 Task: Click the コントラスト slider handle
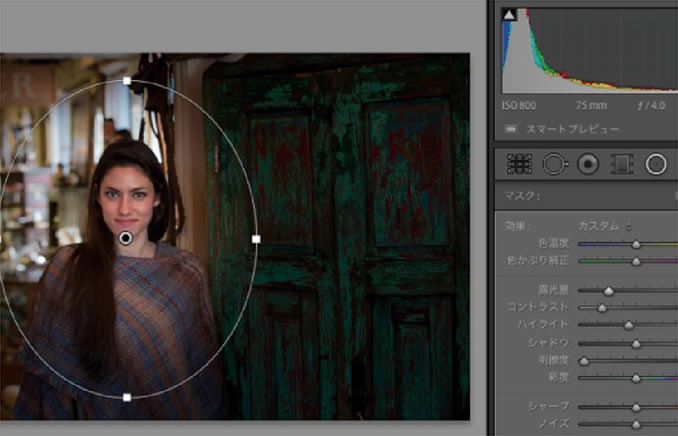click(602, 307)
